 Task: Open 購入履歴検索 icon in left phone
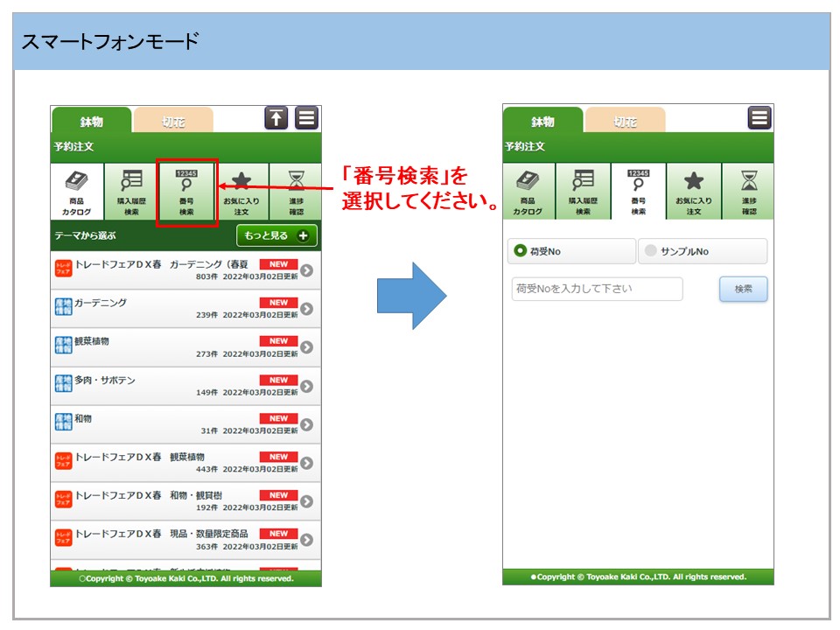(x=131, y=192)
